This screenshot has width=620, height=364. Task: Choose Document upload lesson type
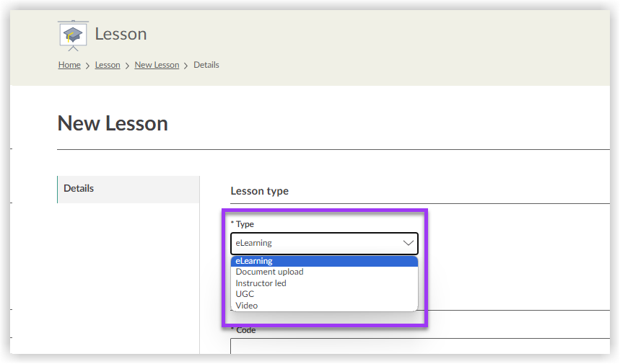[x=324, y=272]
